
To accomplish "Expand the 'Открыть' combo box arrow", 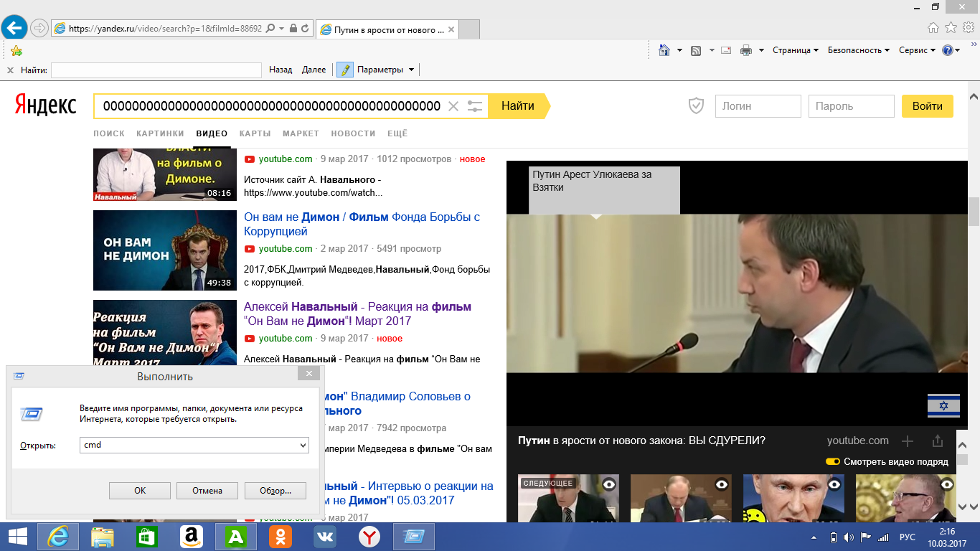I will (x=302, y=446).
